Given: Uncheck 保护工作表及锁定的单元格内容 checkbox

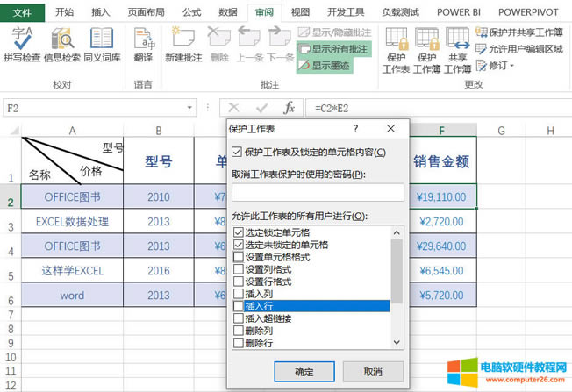Looking at the screenshot, I should (239, 153).
